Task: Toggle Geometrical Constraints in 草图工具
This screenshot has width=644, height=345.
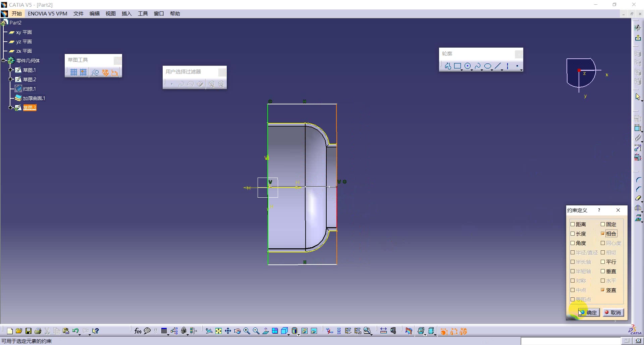Action: [x=105, y=72]
